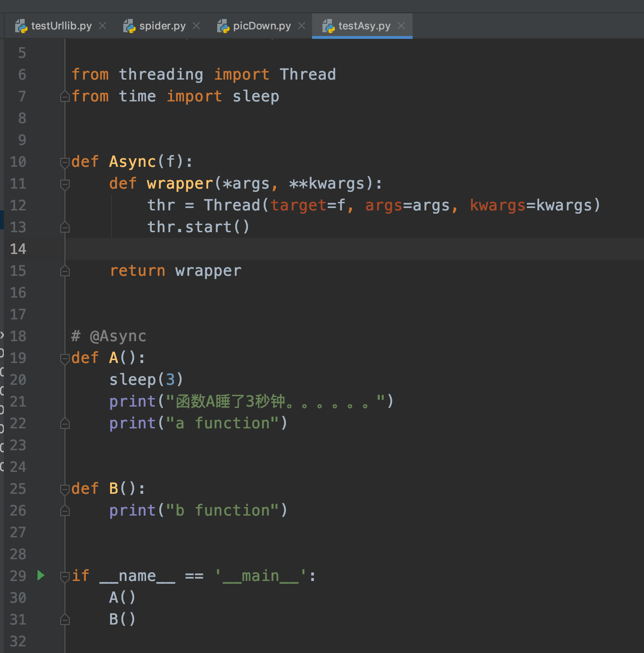
Task: Click 'def A():' definition on line 19
Action: tap(108, 358)
